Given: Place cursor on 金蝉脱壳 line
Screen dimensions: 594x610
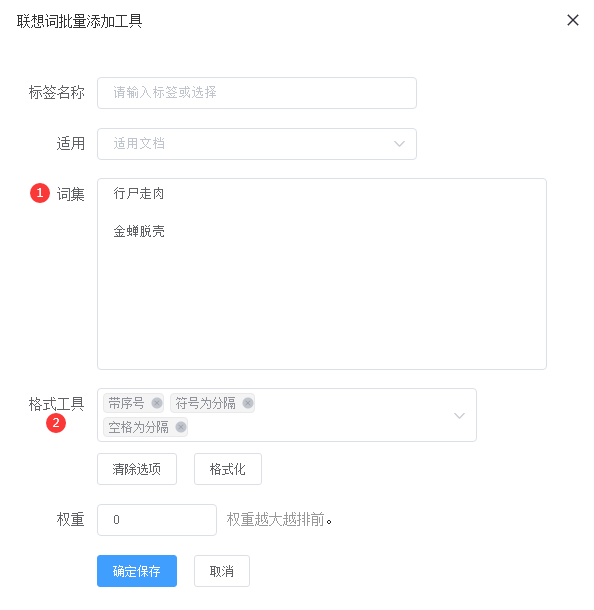Looking at the screenshot, I should [x=139, y=231].
